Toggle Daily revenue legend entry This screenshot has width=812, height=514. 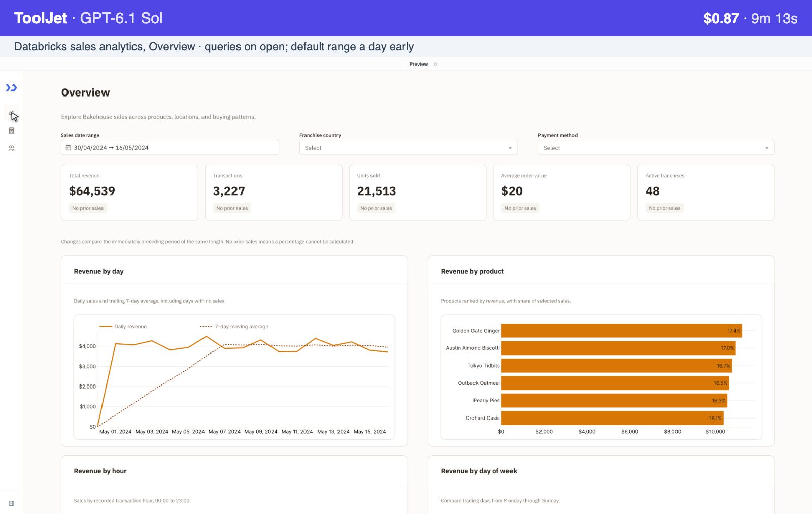tap(123, 327)
